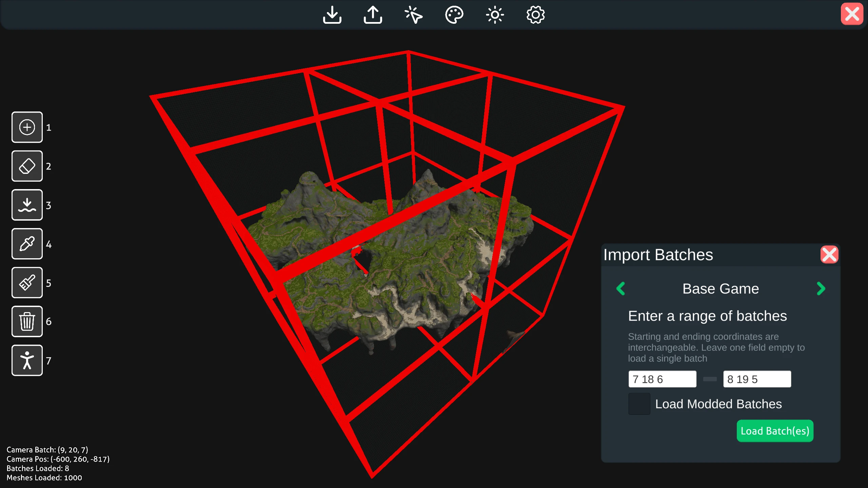The height and width of the screenshot is (488, 868).
Task: Open the color palette icon in toolbar
Action: tap(454, 15)
